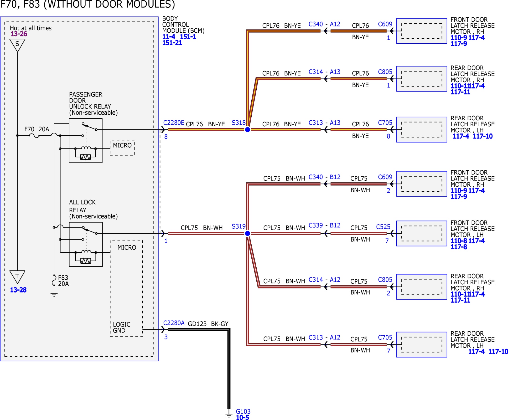
Task: Click the LOGIC GND micro block
Action: tap(126, 288)
